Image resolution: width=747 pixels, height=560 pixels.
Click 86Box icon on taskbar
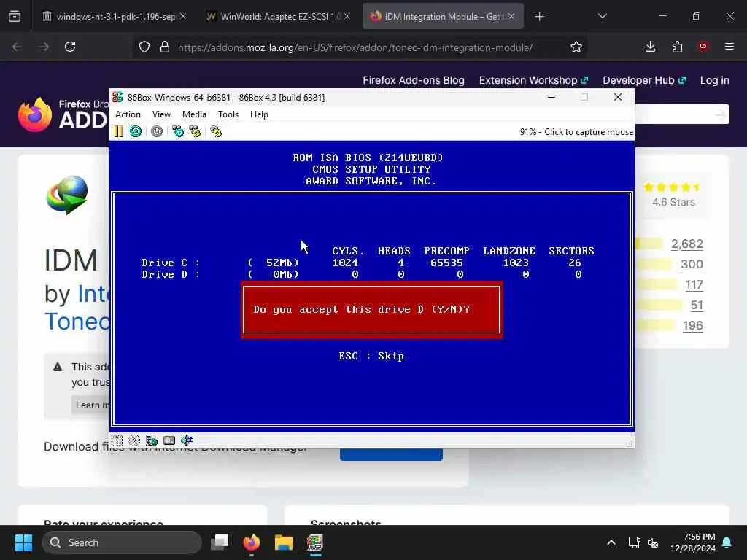[315, 542]
